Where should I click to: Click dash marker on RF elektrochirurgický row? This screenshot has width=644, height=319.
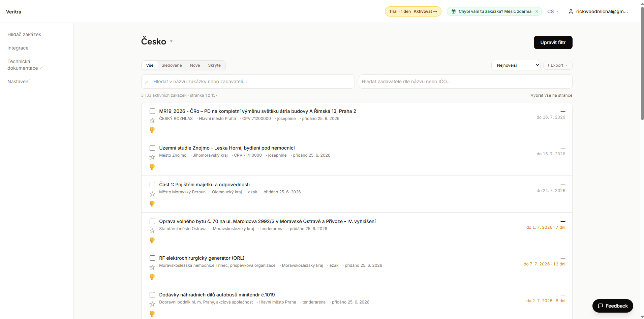(563, 258)
